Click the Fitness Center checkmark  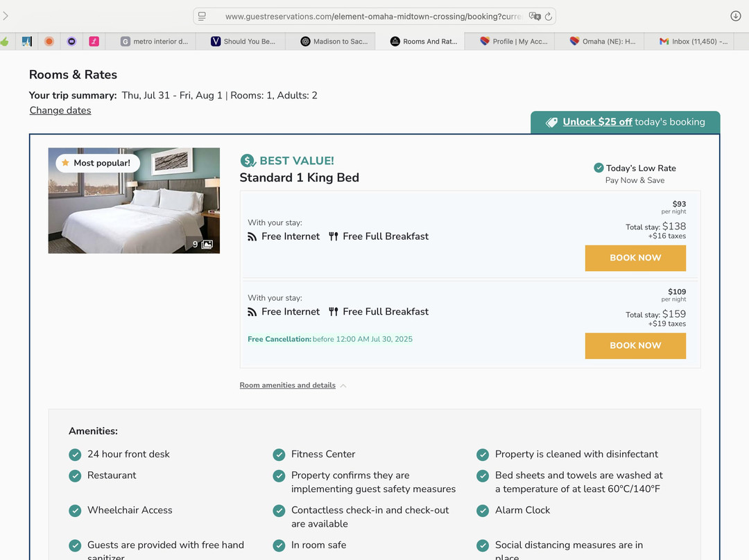[279, 455]
